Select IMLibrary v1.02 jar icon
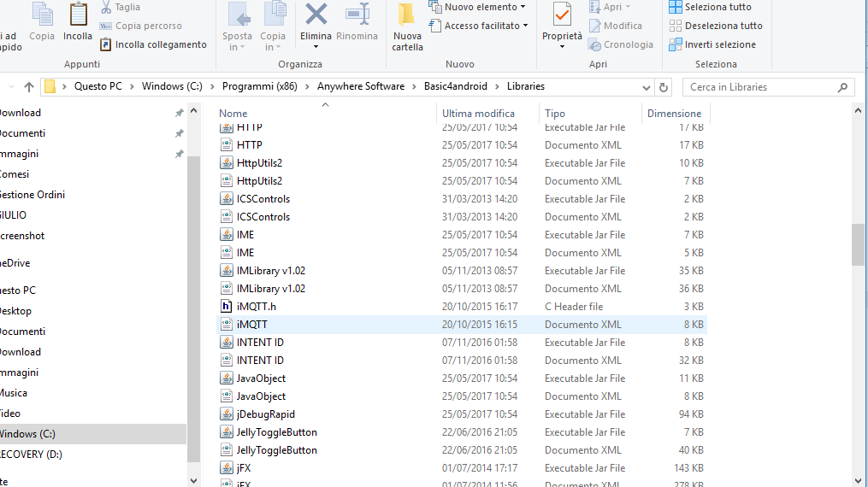The height and width of the screenshot is (487, 868). point(227,271)
